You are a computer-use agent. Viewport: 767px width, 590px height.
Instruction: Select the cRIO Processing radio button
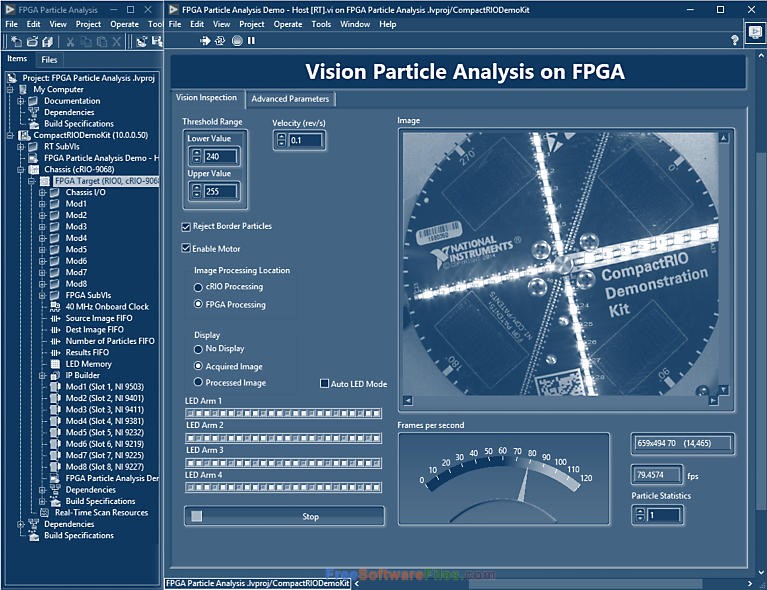(198, 287)
